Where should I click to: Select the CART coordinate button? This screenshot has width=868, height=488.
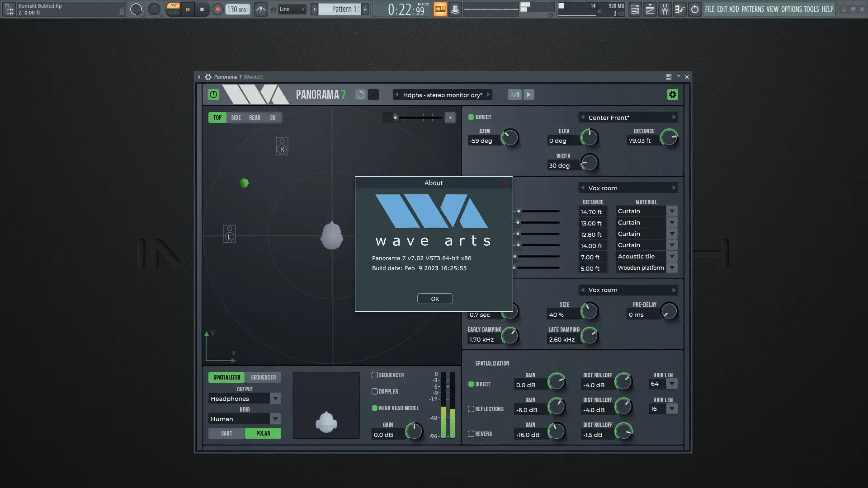(226, 433)
